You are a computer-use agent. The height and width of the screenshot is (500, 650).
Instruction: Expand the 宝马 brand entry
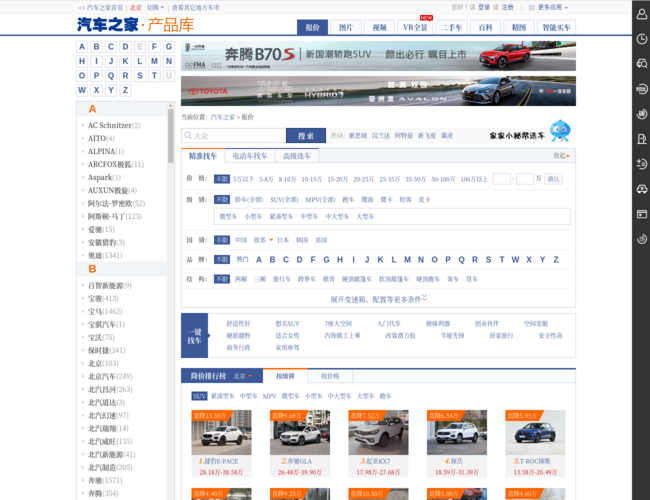click(105, 311)
